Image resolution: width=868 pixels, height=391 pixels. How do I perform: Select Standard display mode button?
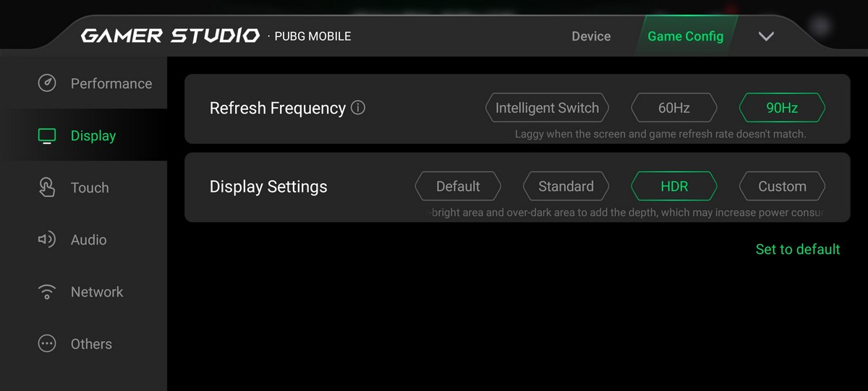click(x=566, y=186)
